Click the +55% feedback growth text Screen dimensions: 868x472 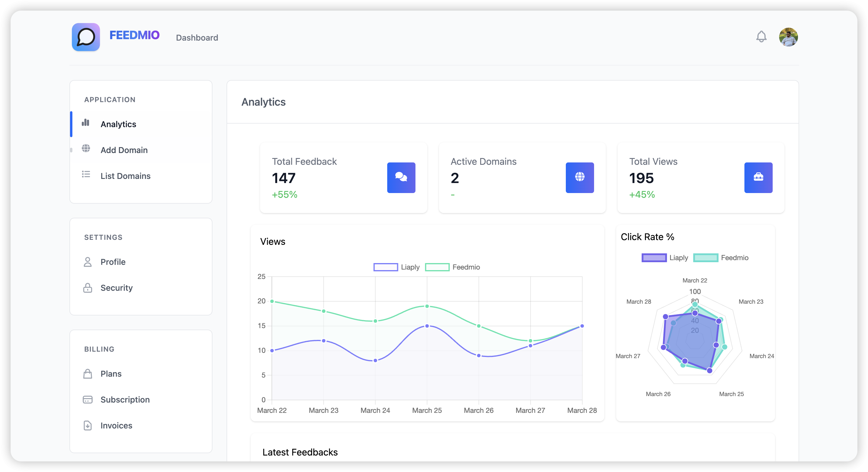(x=285, y=195)
